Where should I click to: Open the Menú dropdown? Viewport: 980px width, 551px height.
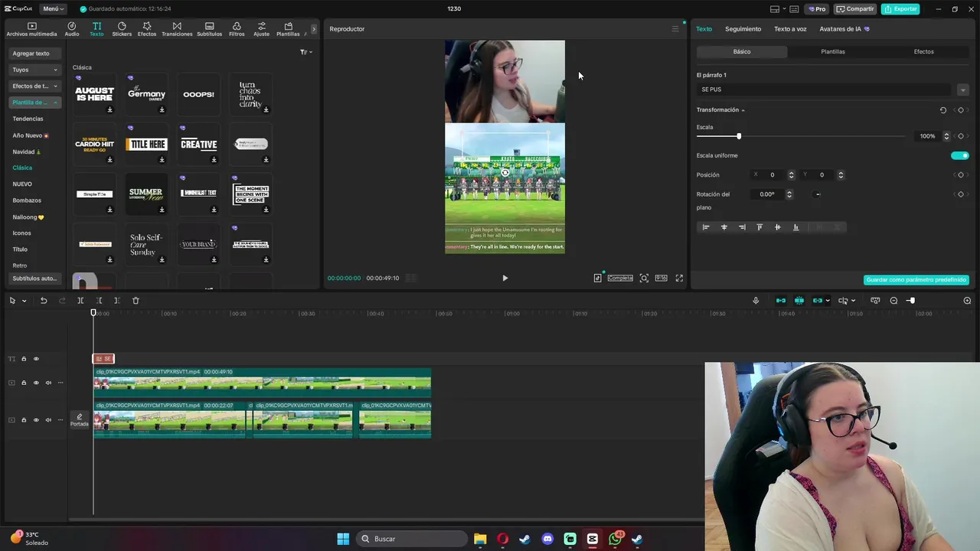tap(52, 9)
